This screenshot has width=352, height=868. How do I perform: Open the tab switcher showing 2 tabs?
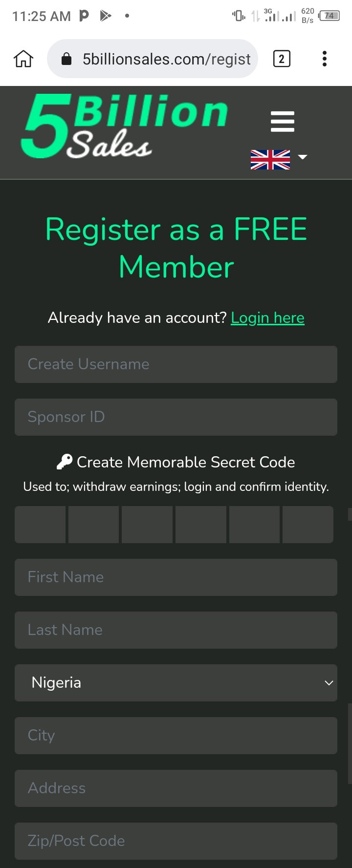pyautogui.click(x=281, y=59)
